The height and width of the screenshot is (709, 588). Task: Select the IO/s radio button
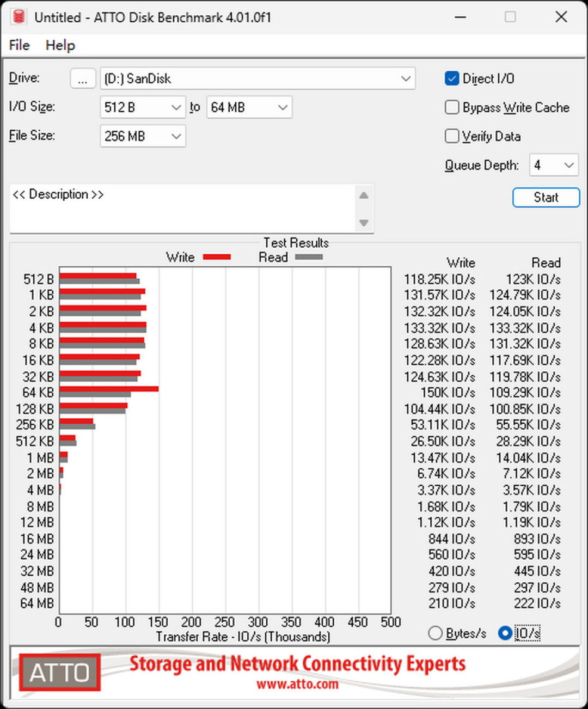coord(505,633)
